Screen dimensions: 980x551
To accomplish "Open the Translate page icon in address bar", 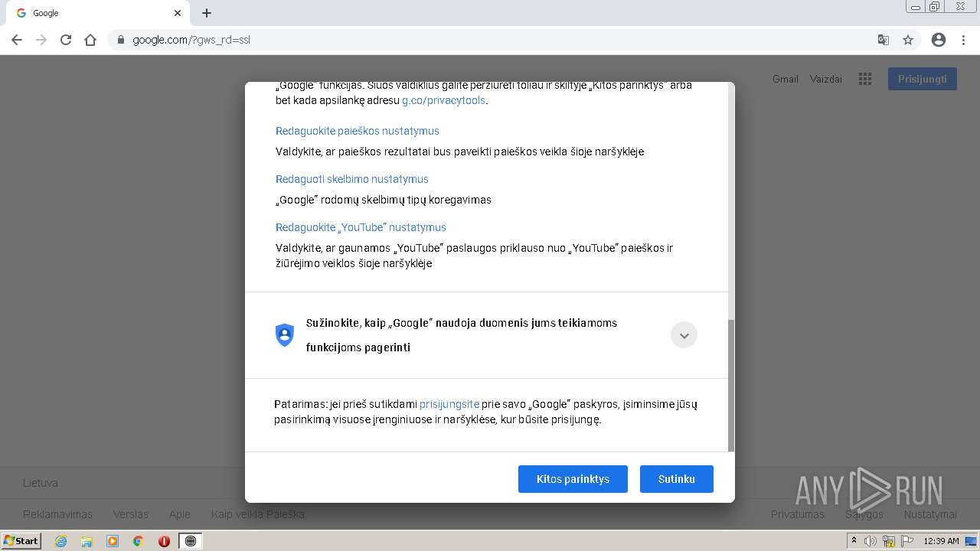I will point(883,40).
